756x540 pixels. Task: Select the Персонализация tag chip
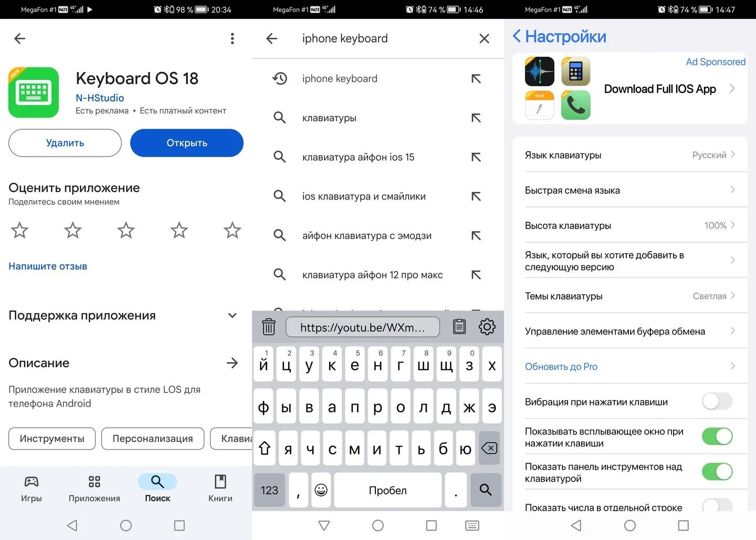click(153, 439)
